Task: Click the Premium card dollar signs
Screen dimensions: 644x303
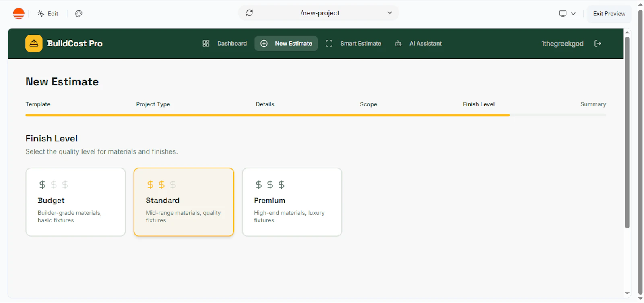Action: tap(270, 185)
